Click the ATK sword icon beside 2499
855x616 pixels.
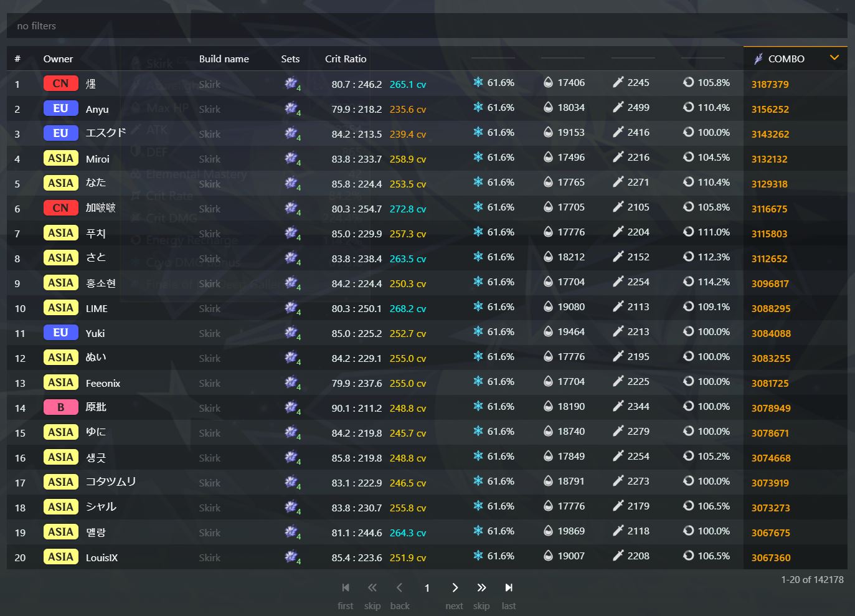(618, 107)
